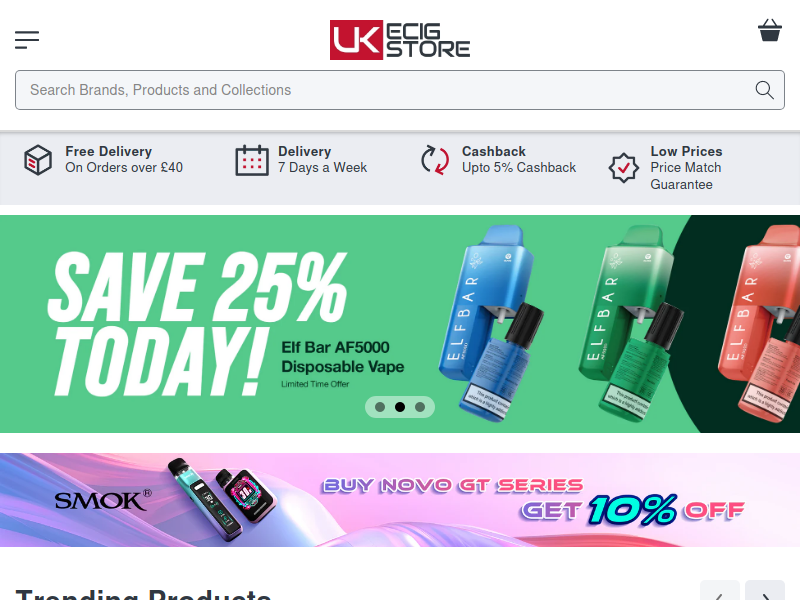Open Low Prices Price Match Guarantee
The width and height of the screenshot is (800, 600).
686,168
